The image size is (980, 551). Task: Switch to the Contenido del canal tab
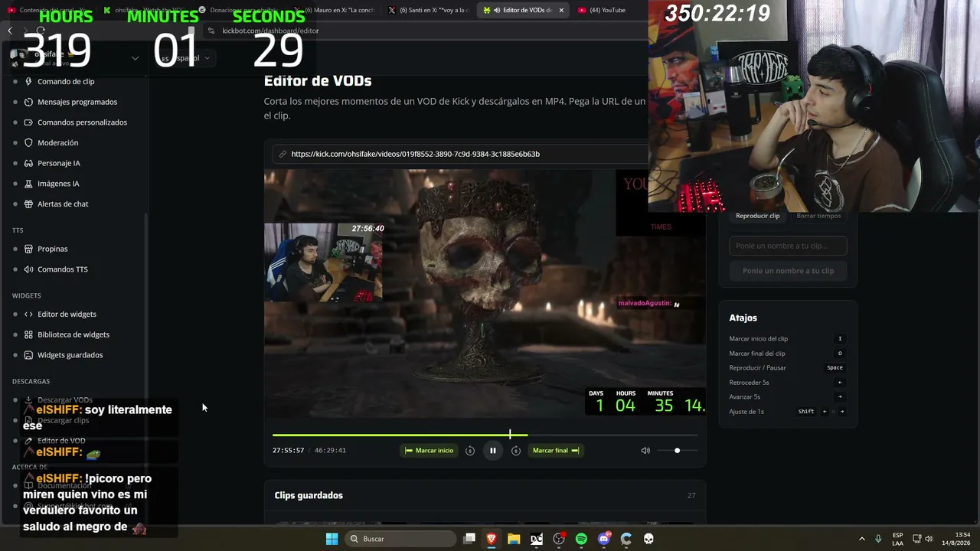(x=49, y=10)
